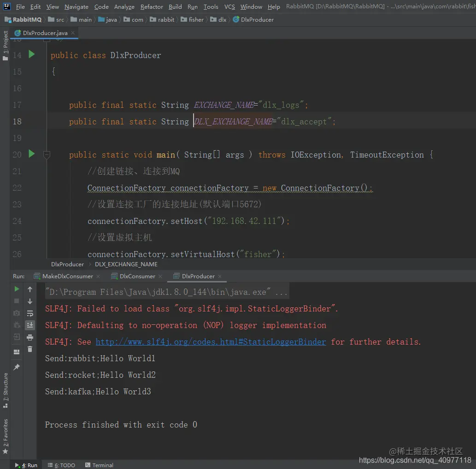Select dlx package in the navigation bar
This screenshot has height=469, width=476.
pos(218,19)
